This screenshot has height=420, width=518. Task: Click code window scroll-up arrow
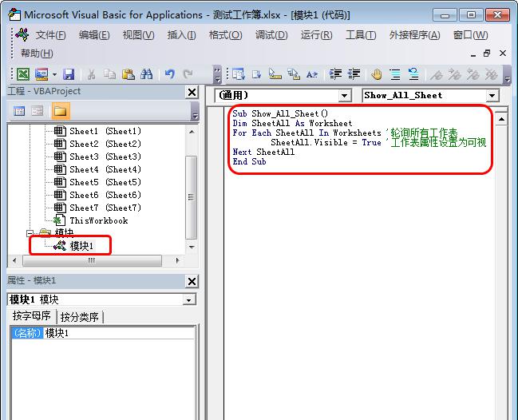[x=501, y=119]
